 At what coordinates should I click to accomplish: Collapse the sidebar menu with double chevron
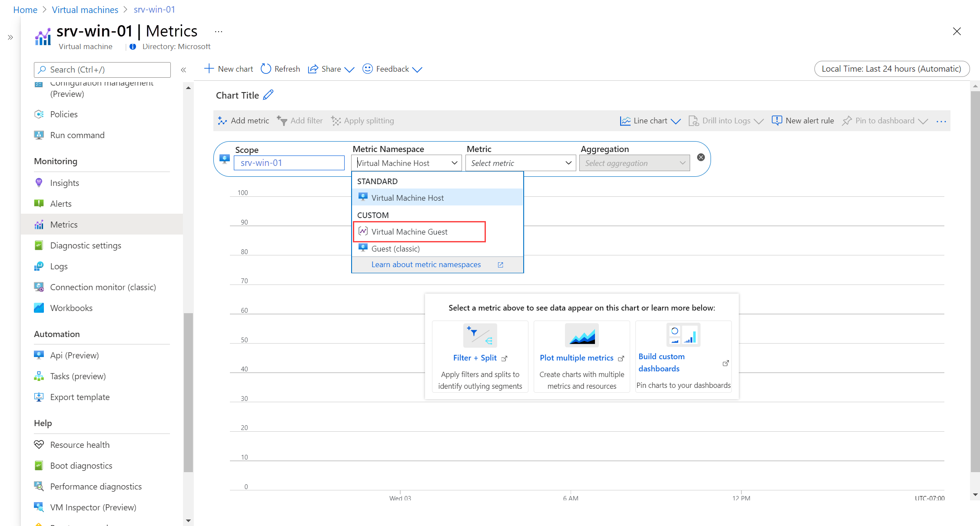(x=183, y=69)
